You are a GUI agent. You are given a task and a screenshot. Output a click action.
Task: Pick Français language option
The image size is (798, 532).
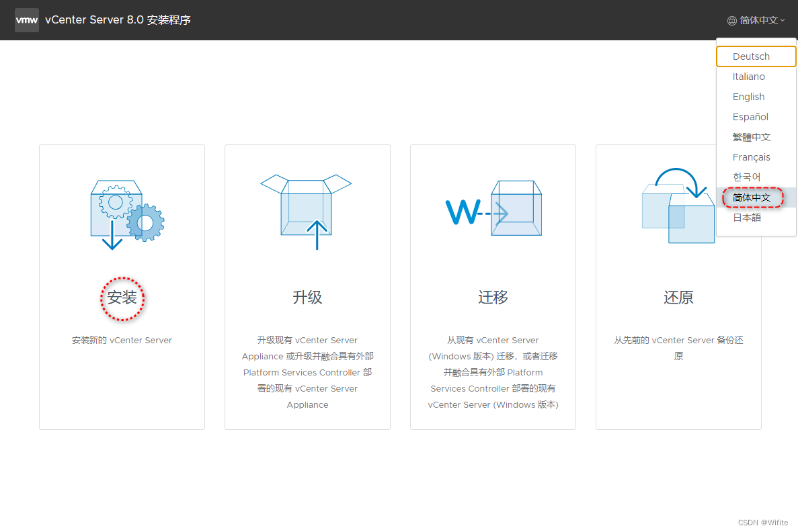coord(756,157)
